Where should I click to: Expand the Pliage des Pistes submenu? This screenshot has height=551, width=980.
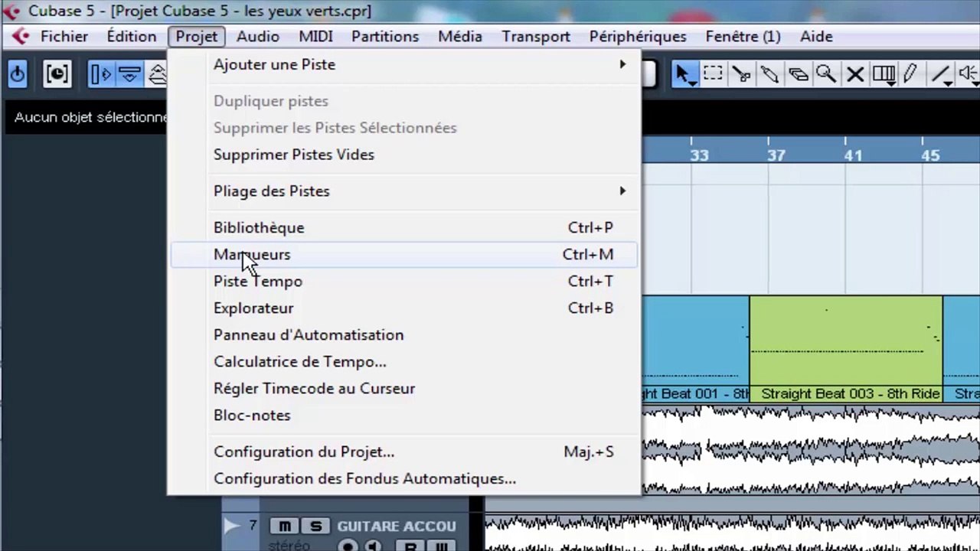(x=403, y=191)
